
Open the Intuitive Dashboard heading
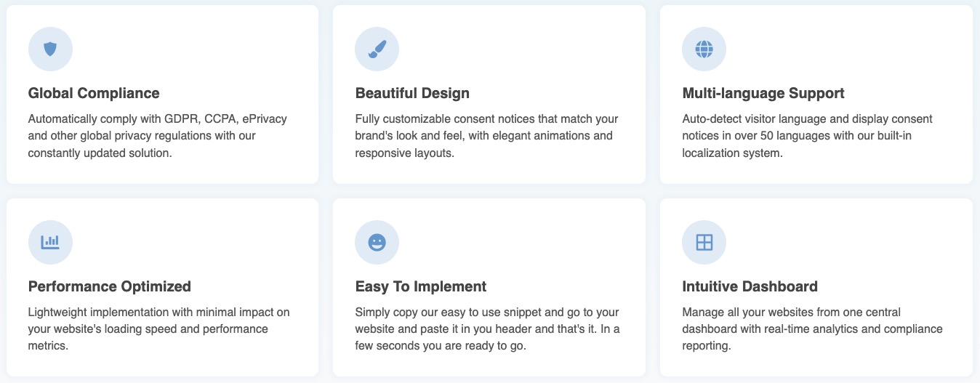(750, 286)
